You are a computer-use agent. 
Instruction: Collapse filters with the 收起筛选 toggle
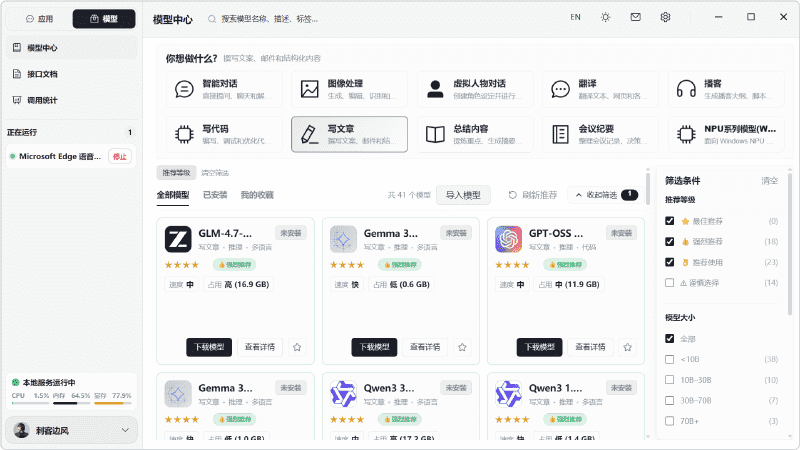pos(606,195)
